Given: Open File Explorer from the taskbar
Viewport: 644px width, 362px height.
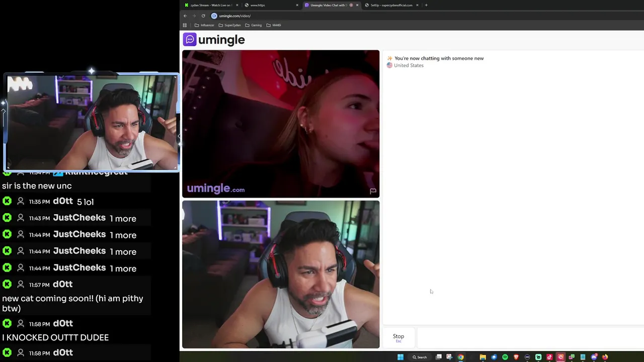Looking at the screenshot, I should click(482, 357).
